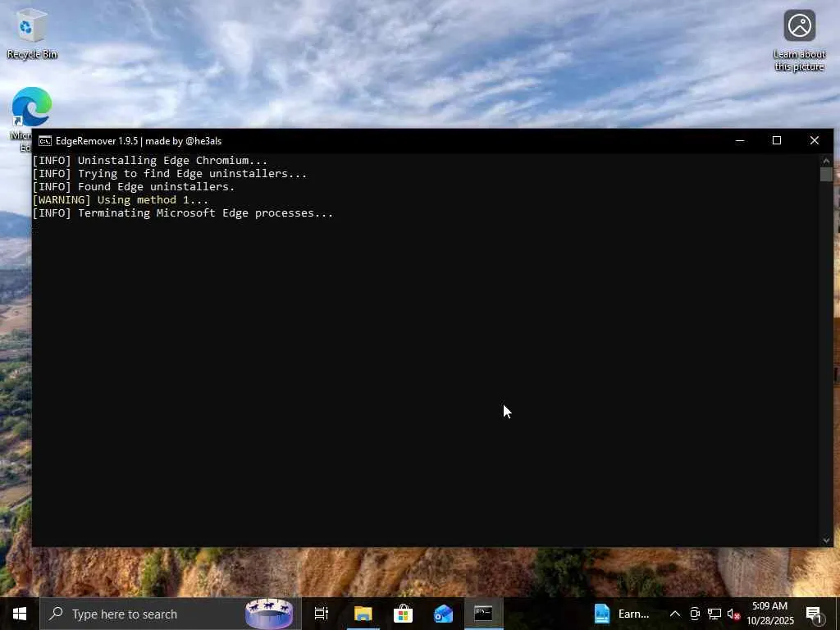The height and width of the screenshot is (630, 840).
Task: Click the line 'Uninstalling Edge Chromium...'
Action: (x=150, y=160)
